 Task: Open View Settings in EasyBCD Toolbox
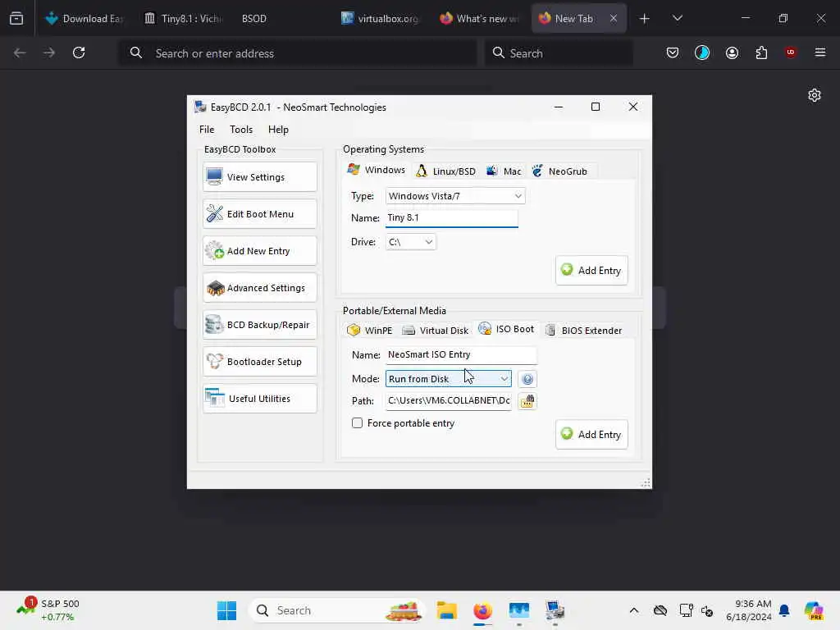coord(260,177)
